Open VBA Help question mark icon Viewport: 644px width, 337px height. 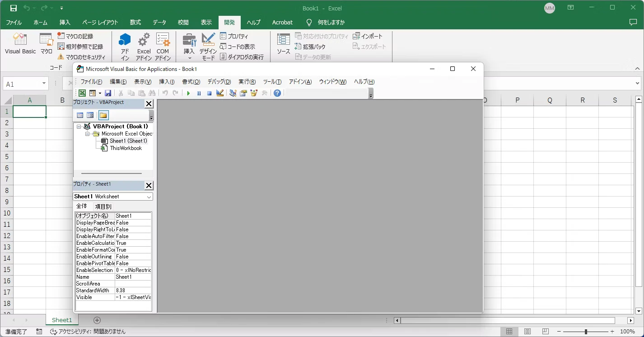[277, 93]
